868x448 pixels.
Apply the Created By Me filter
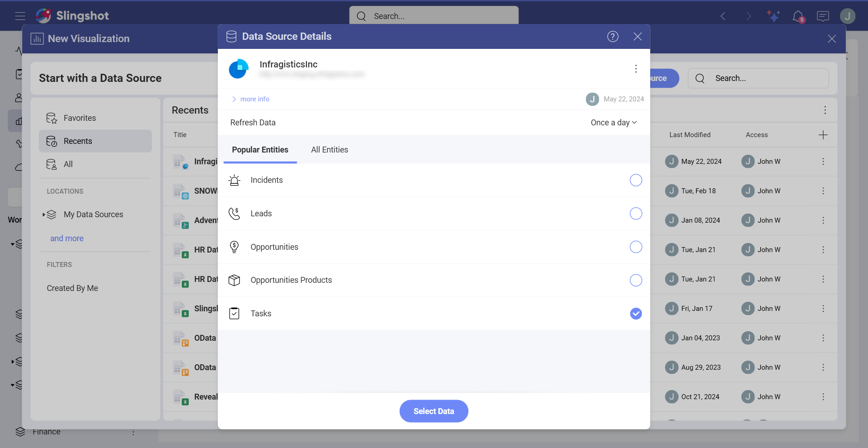[x=72, y=288]
